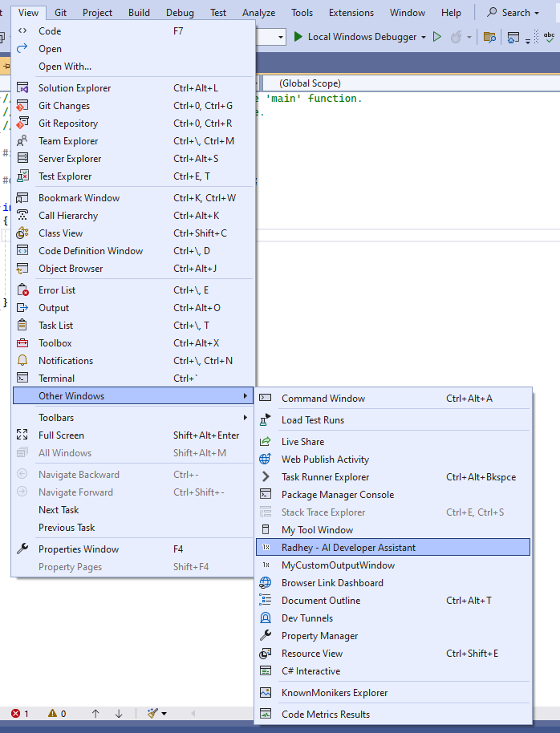The width and height of the screenshot is (560, 733).
Task: Open MyCustomOutputWindow entry
Action: pos(393,565)
